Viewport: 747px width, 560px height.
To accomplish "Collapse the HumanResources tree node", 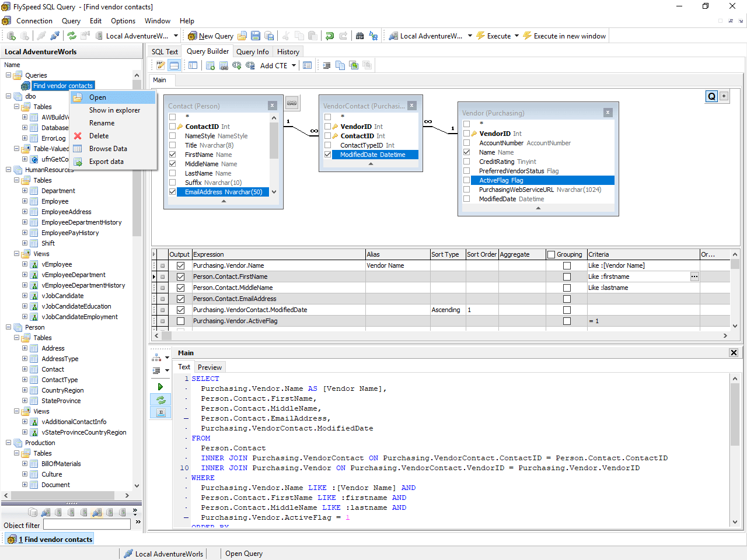I will (x=9, y=170).
